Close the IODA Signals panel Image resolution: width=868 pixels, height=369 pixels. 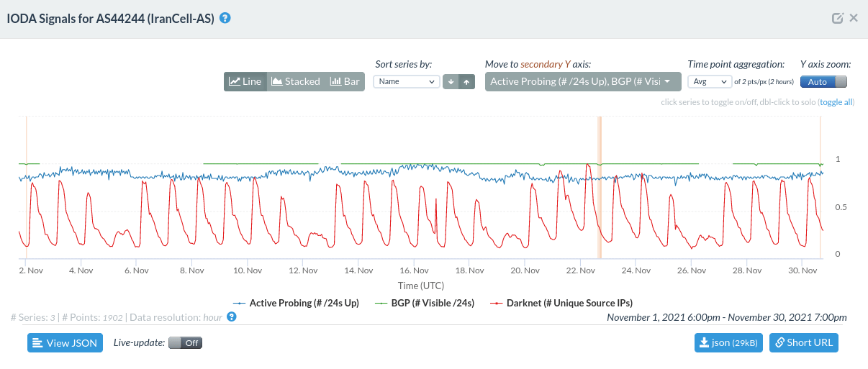[x=854, y=18]
